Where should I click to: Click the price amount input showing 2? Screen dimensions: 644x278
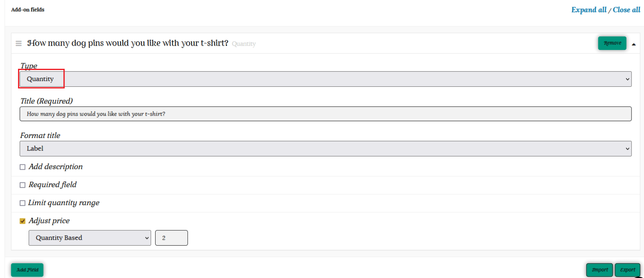(x=171, y=238)
